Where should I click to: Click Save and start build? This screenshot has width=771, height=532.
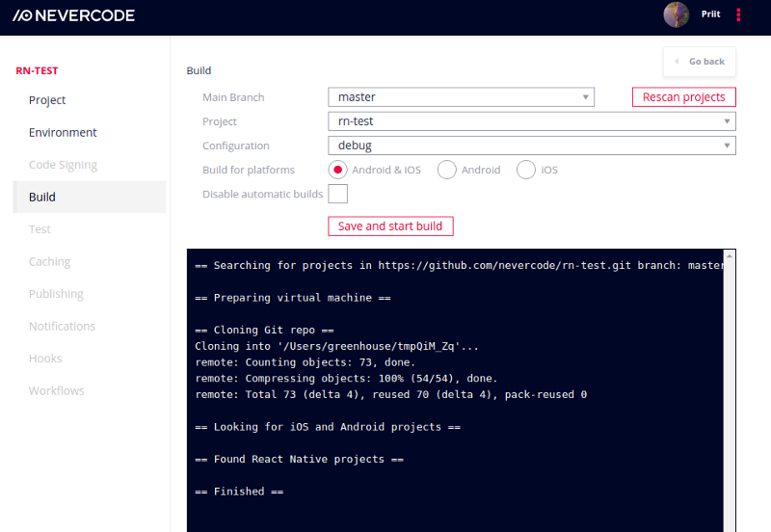[390, 226]
